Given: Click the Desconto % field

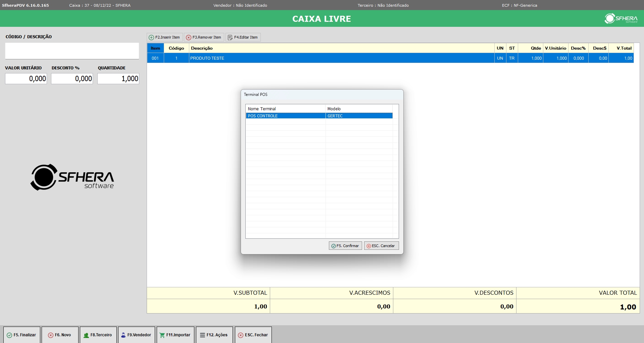Looking at the screenshot, I should (x=72, y=79).
